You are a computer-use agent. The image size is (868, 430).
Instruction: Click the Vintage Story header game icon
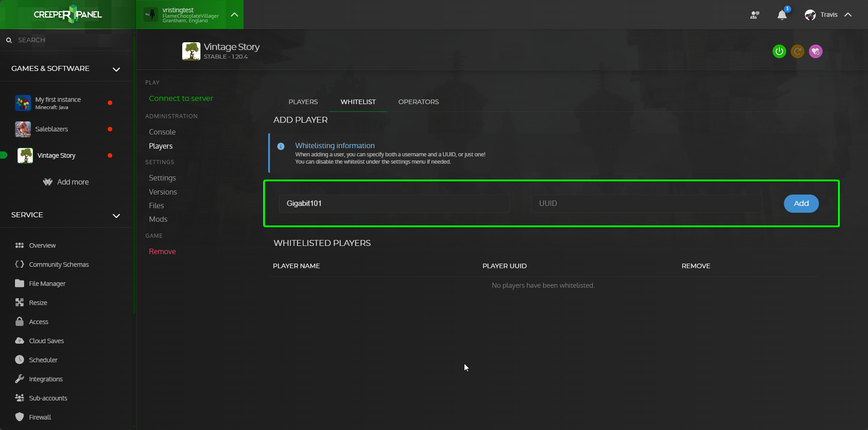pos(191,51)
